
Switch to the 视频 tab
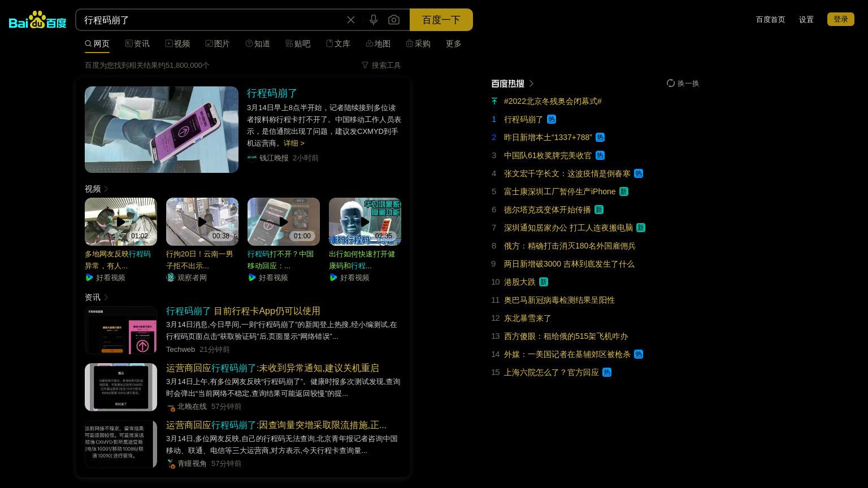[177, 43]
